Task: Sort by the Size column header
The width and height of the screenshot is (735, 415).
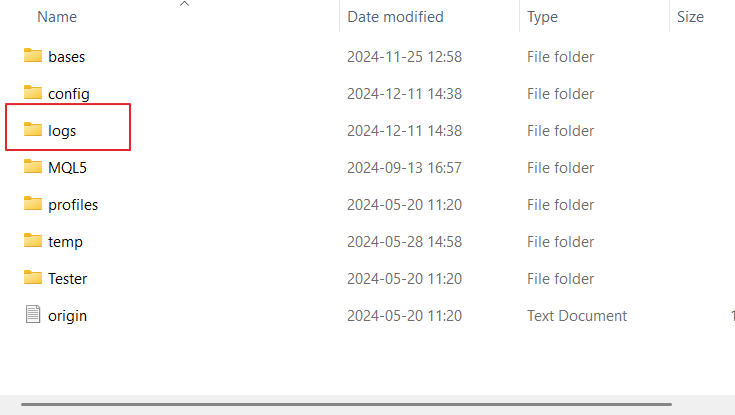Action: pos(690,17)
